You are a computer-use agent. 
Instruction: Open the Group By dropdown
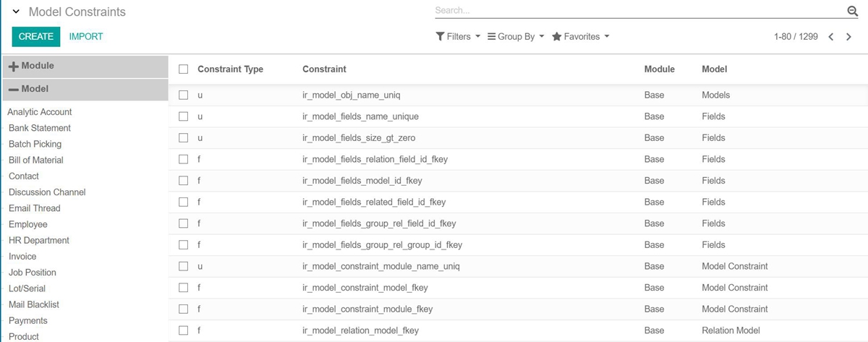[x=516, y=36]
